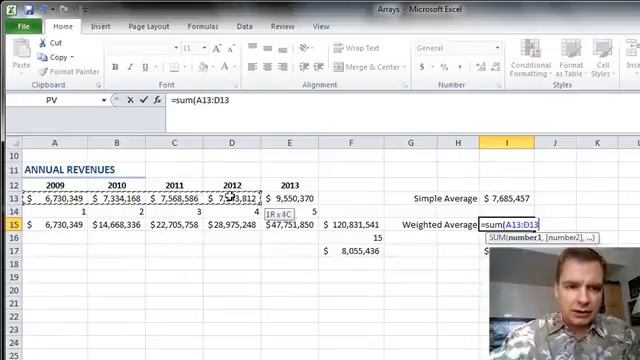Align text left
Viewport: 640px width, 360px height.
click(253, 67)
